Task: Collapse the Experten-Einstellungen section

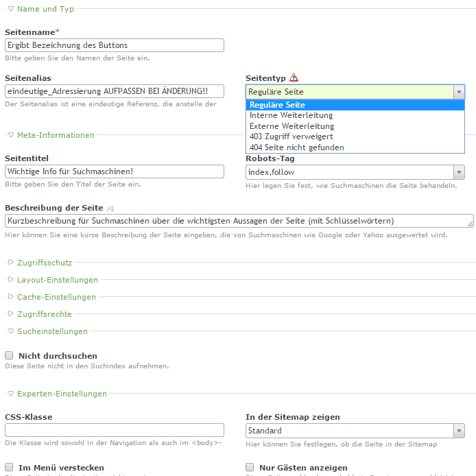Action: pyautogui.click(x=11, y=394)
